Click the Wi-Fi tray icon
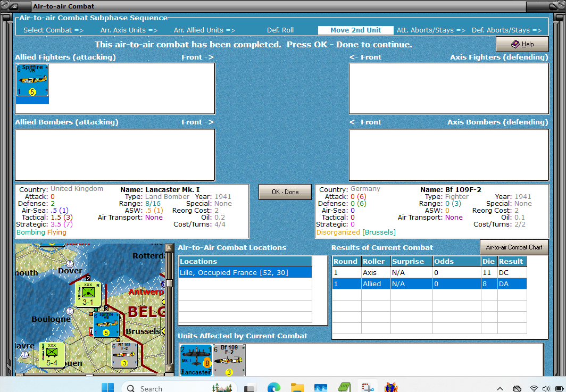This screenshot has width=566, height=392. tap(534, 388)
